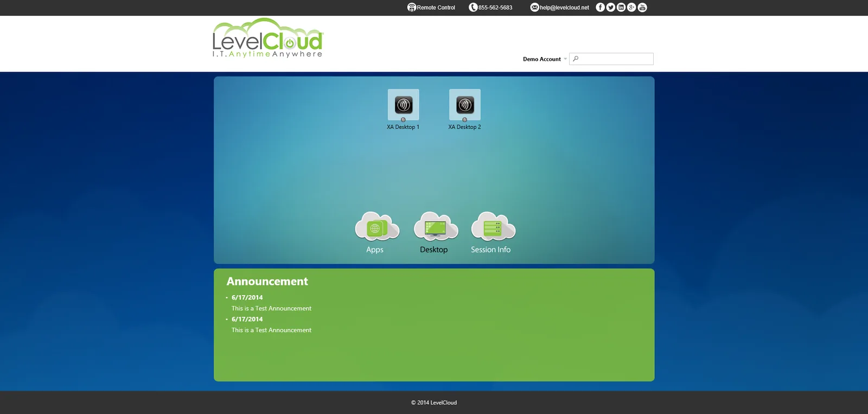Select the Session Info tab label
Viewport: 868px width, 414px height.
pos(491,250)
